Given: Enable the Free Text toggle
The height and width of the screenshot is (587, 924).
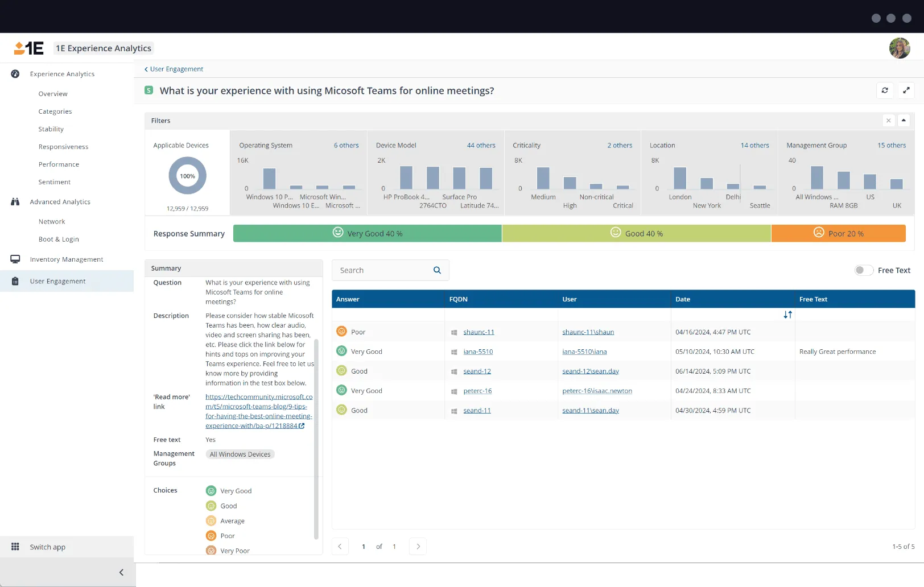Looking at the screenshot, I should [863, 270].
